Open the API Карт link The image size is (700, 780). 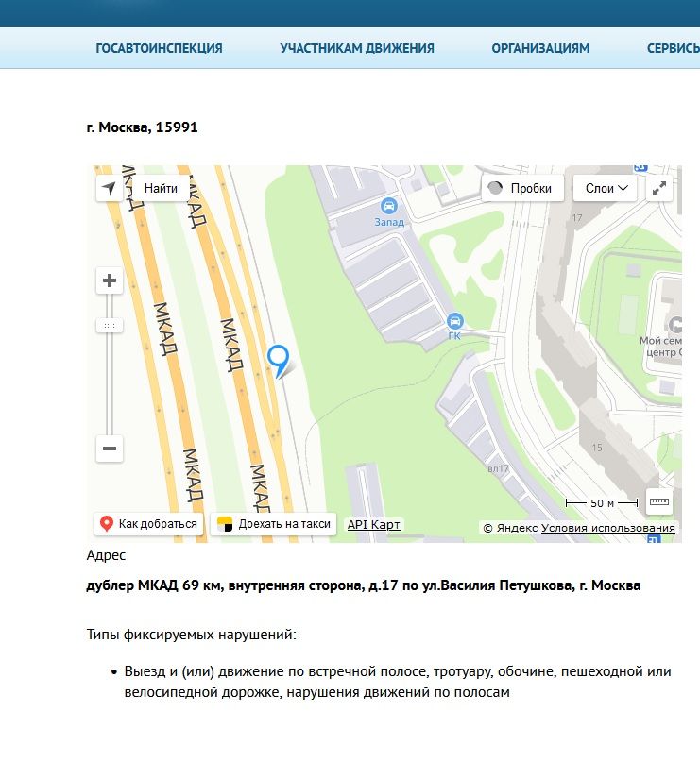click(374, 524)
